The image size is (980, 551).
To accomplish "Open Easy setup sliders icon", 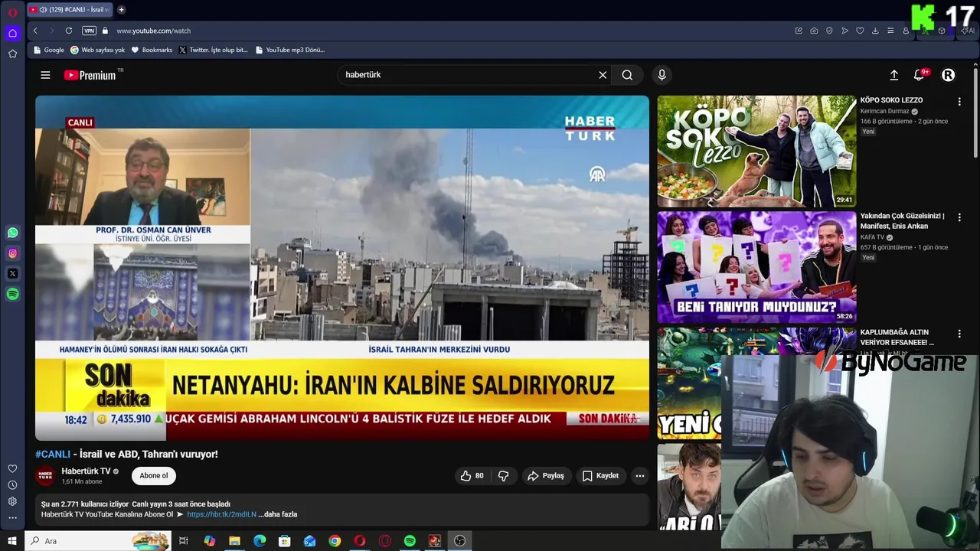I will click(890, 31).
